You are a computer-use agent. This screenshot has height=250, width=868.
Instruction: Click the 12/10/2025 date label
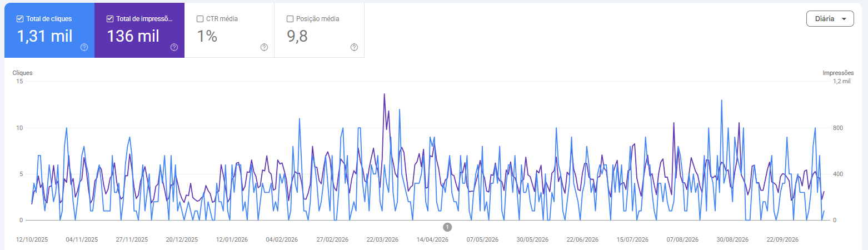(x=32, y=240)
